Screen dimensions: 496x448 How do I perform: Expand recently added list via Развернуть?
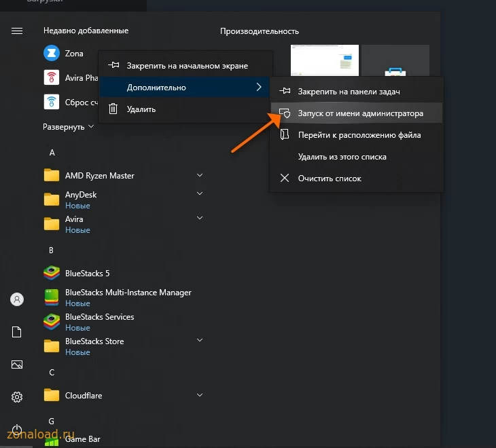click(x=69, y=127)
